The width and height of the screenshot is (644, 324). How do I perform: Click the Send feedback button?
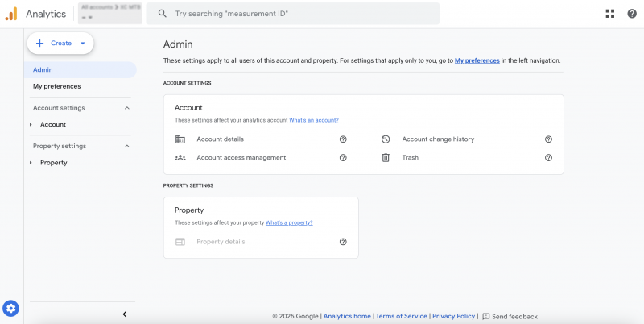[510, 317]
